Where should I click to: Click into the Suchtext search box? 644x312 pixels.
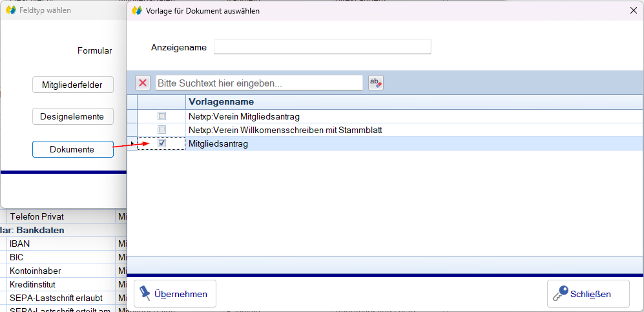pos(259,83)
